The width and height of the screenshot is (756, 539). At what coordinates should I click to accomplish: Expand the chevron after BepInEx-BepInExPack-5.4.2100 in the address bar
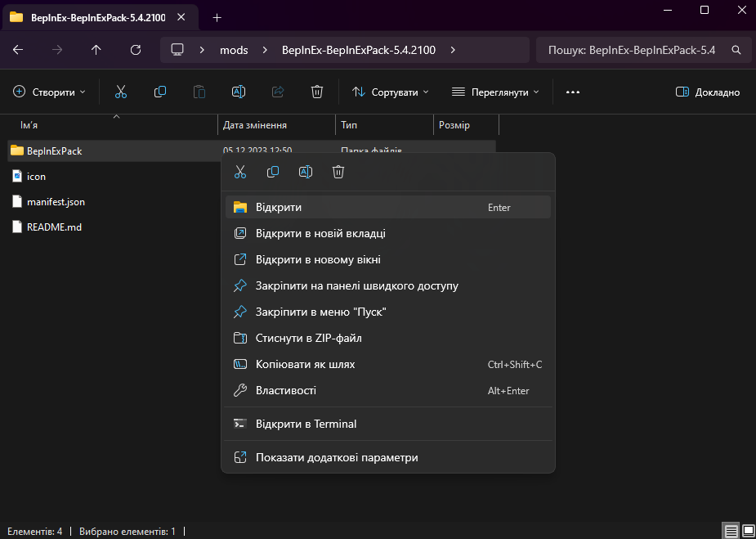point(452,50)
